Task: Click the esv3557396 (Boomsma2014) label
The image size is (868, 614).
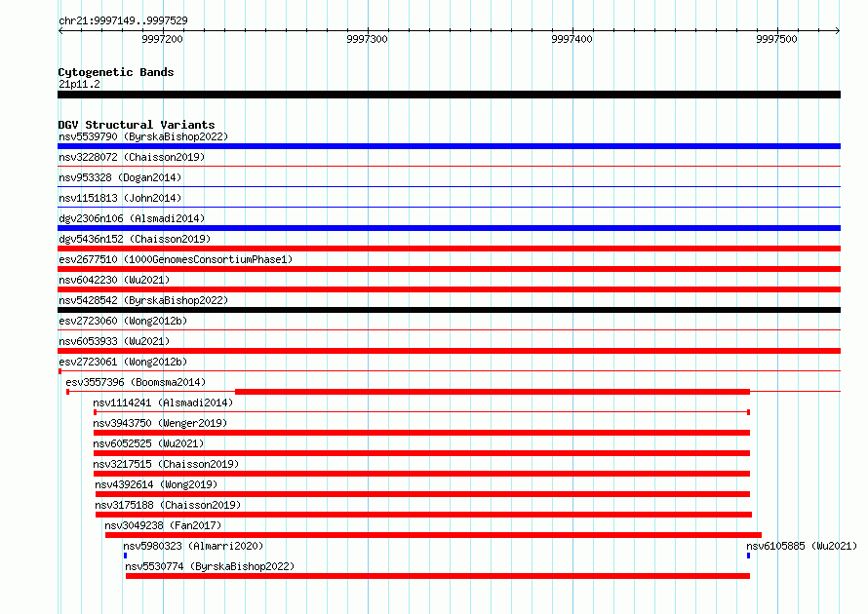Action: click(136, 382)
